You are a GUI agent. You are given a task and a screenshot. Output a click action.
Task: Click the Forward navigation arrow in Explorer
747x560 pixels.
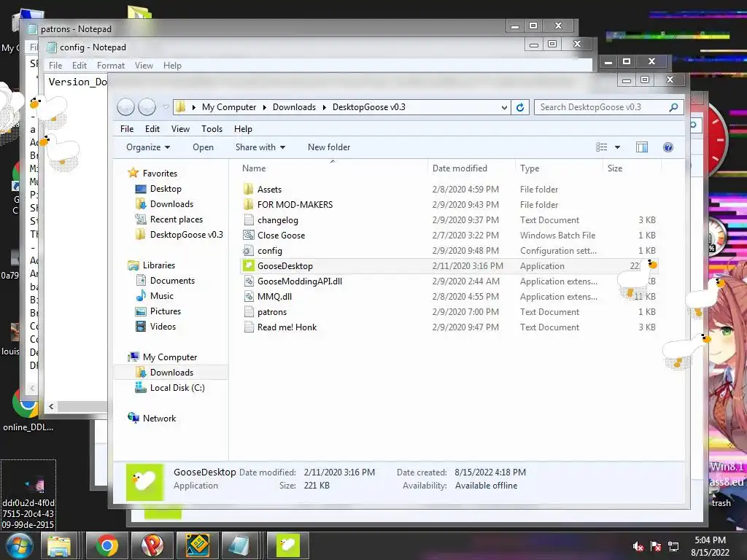147,107
